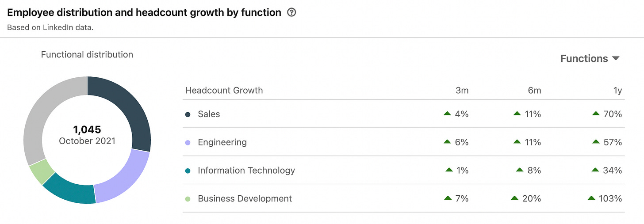Click the Sales 1y green growth arrow

(596, 114)
